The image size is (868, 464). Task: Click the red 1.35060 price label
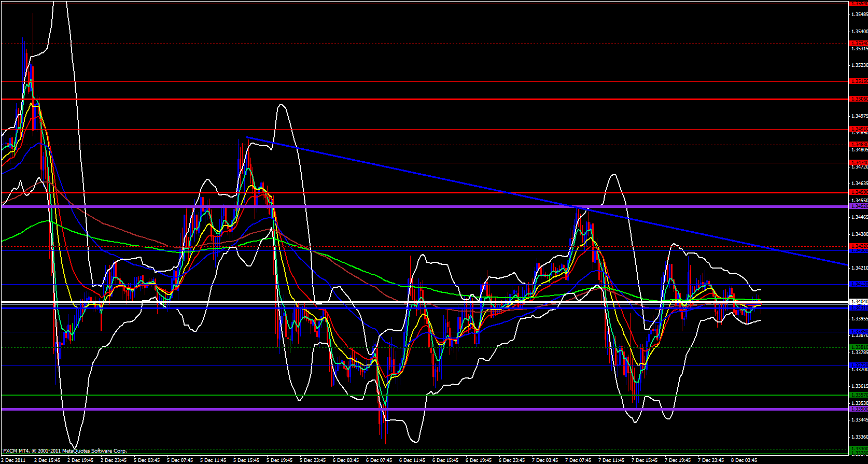tap(858, 99)
